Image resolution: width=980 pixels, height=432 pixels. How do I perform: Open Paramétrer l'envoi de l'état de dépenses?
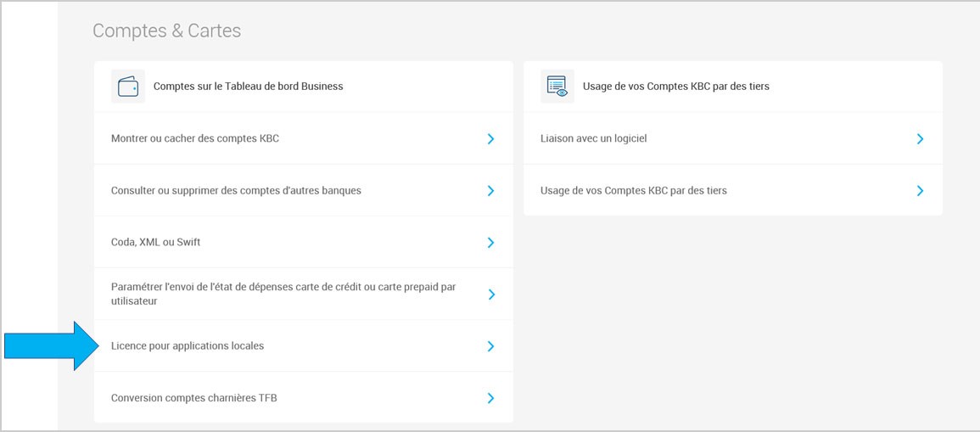tap(304, 295)
